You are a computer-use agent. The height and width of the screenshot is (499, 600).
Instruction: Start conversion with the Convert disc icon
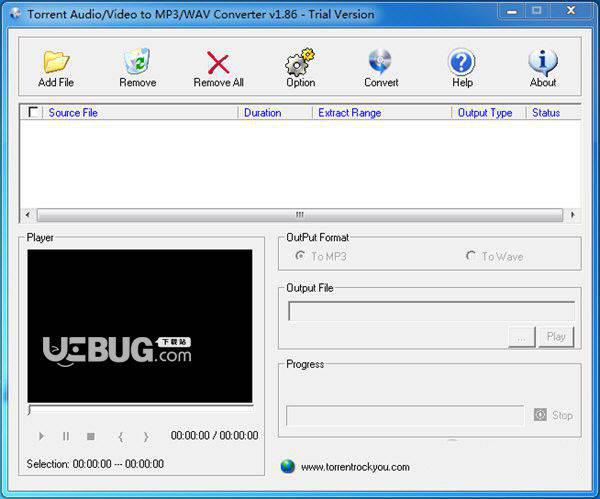point(380,61)
